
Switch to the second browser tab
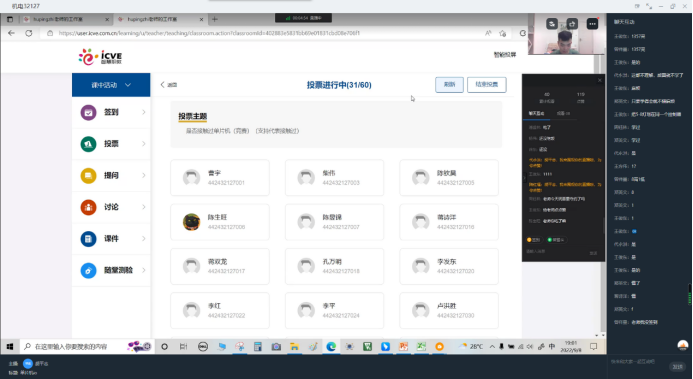point(159,19)
